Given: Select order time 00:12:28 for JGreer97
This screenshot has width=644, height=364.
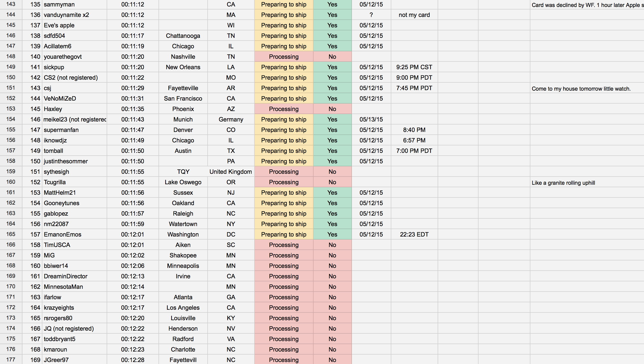Looking at the screenshot, I should click(x=133, y=360).
